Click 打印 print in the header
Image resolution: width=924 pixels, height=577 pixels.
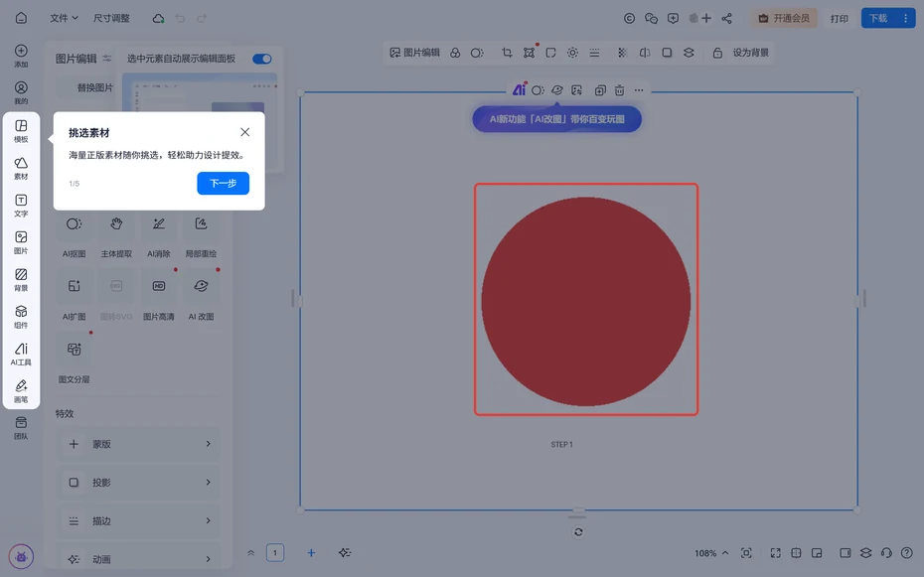(840, 18)
